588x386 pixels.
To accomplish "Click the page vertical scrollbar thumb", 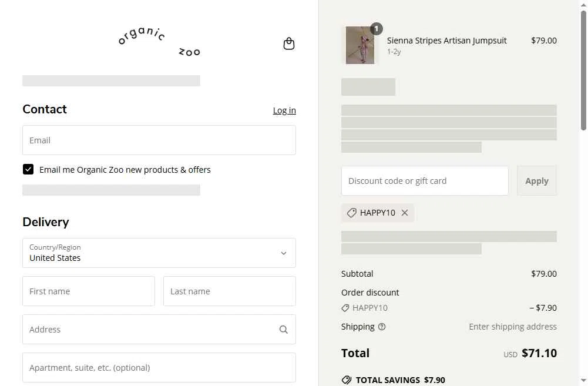I will point(583,71).
